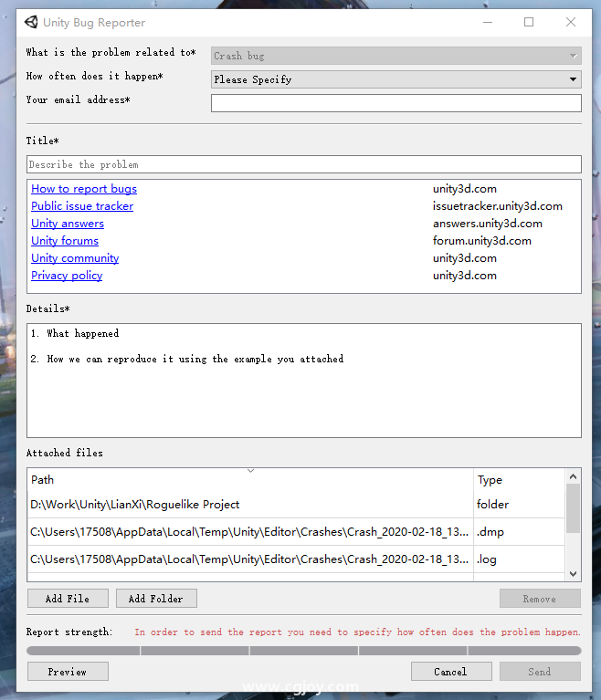This screenshot has width=601, height=700.
Task: Open the 'Public issue tracker' link
Action: (82, 206)
